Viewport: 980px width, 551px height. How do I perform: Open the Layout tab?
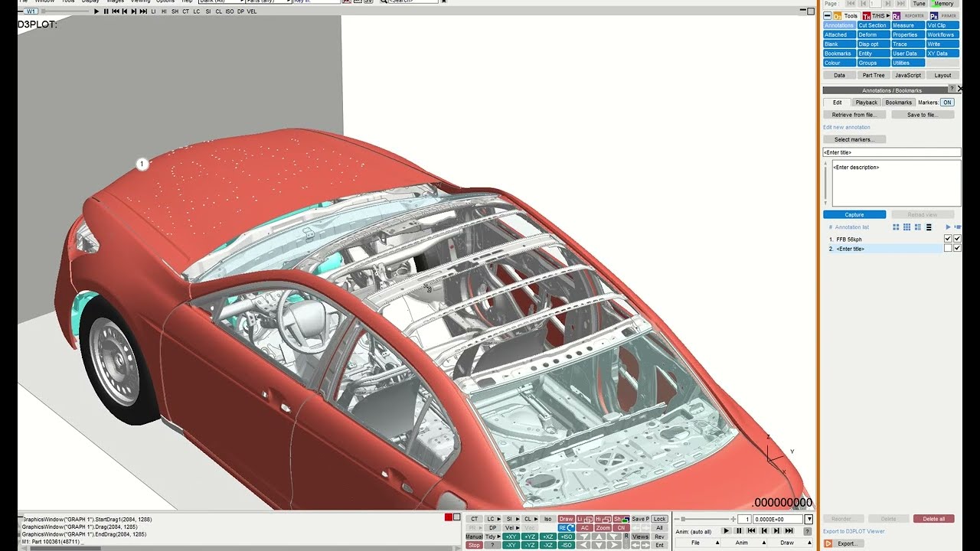[942, 75]
